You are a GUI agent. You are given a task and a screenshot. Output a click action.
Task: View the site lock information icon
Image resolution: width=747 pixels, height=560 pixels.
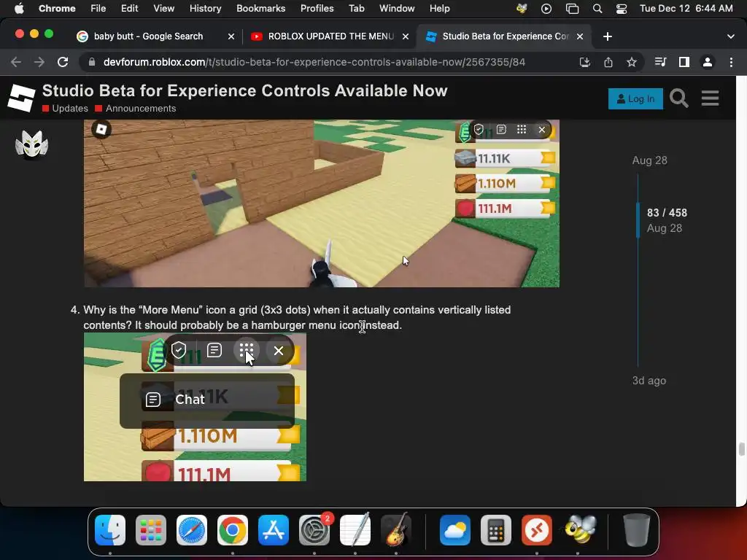click(92, 62)
